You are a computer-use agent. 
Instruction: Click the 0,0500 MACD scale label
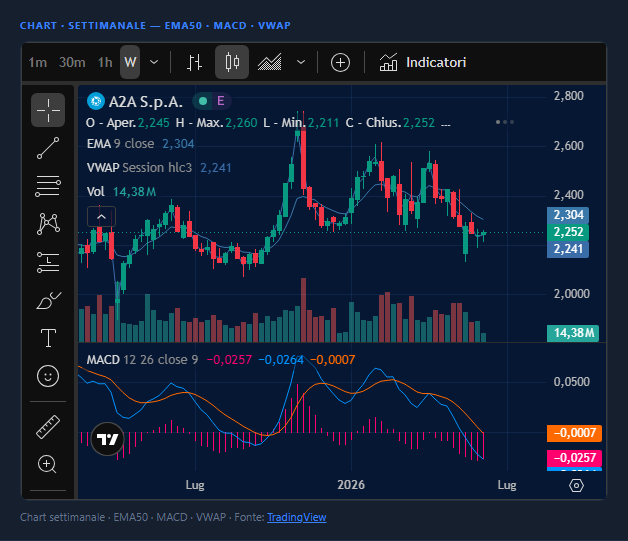coord(572,382)
